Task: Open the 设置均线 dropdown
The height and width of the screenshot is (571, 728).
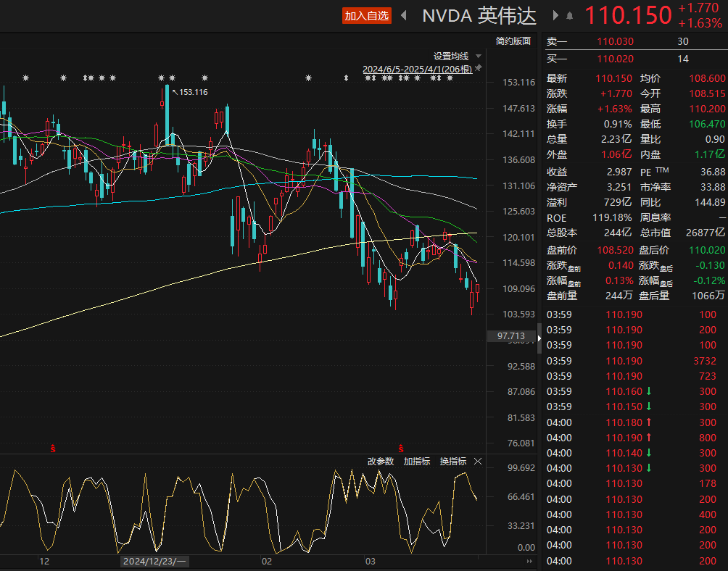Action: point(458,56)
